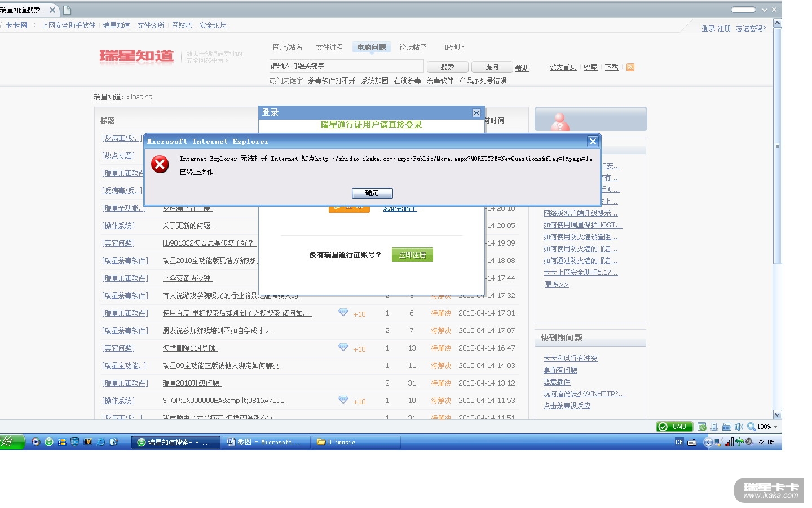Open 上网安全助手软件 in the top navigation

point(69,25)
